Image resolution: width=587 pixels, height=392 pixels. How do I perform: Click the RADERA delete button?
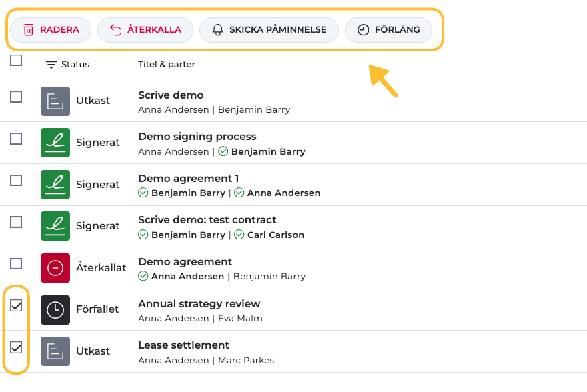(51, 30)
